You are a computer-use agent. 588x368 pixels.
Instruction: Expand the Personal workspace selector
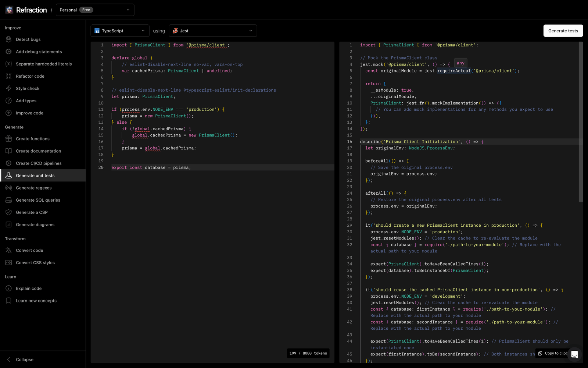(95, 10)
